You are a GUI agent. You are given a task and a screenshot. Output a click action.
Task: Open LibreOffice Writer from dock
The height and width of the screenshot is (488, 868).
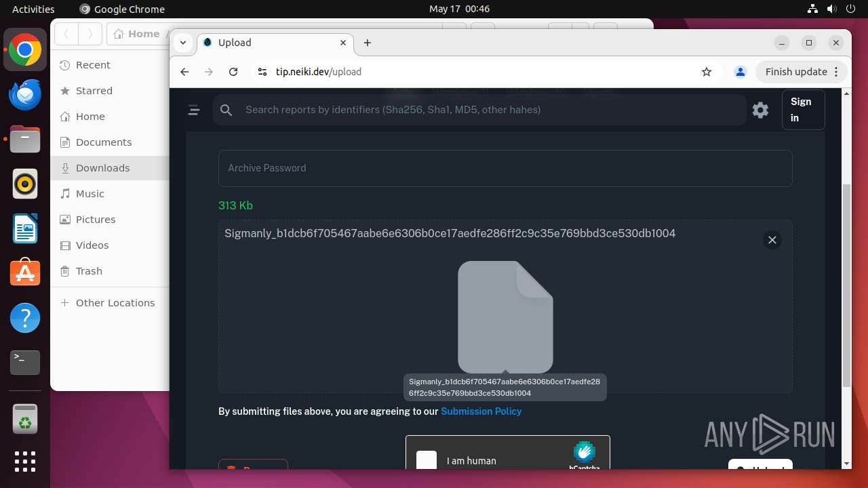click(25, 228)
